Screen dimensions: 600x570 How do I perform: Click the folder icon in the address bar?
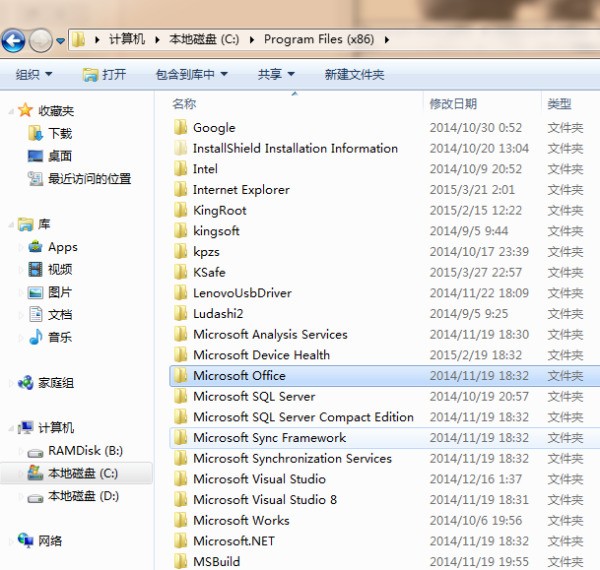(78, 39)
